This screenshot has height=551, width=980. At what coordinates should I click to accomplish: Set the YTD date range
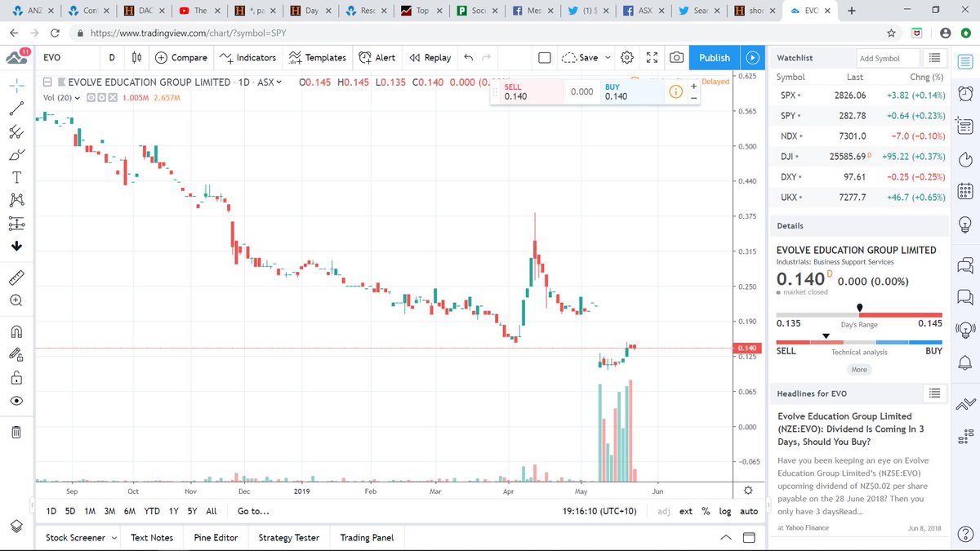click(x=152, y=511)
